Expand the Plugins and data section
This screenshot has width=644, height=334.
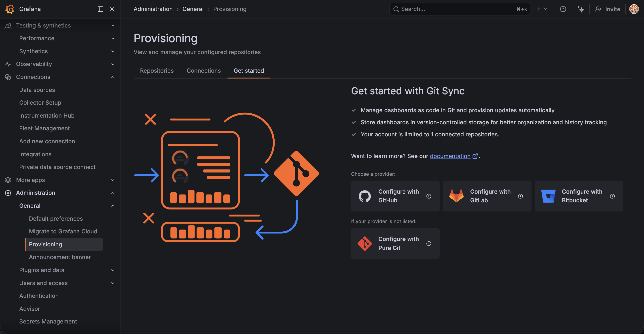tap(113, 270)
